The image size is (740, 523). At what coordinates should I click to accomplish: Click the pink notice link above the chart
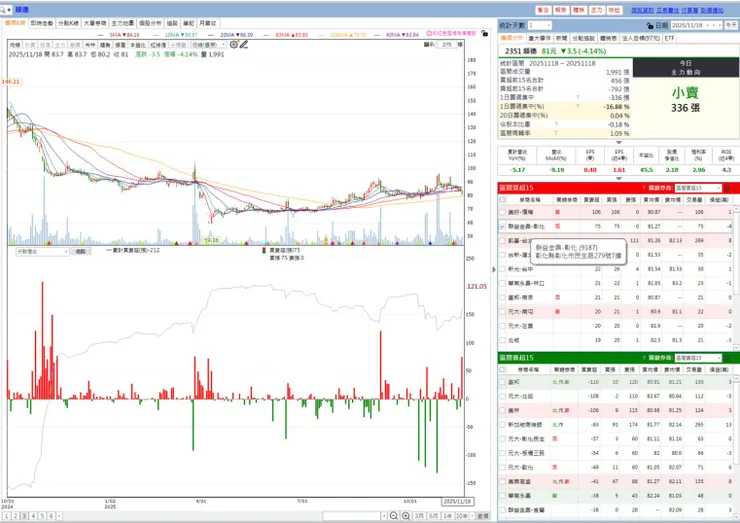[x=451, y=34]
